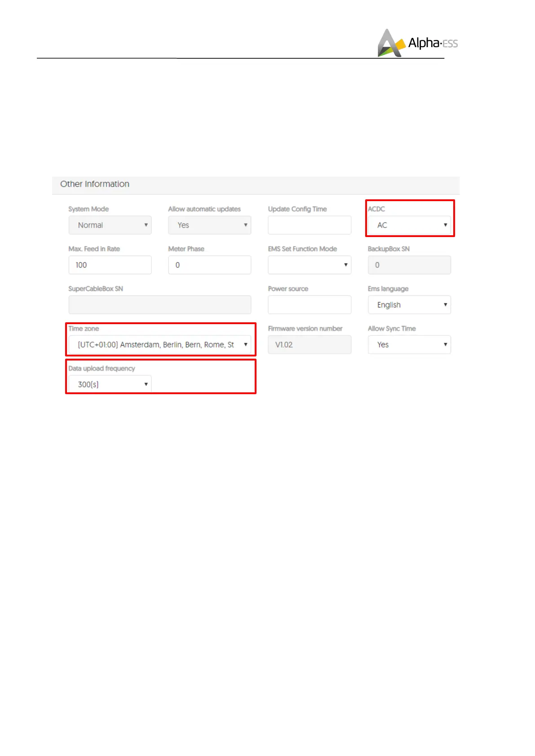Image resolution: width=535 pixels, height=756 pixels.
Task: Click the EMS Set Function Mode label
Action: pos(302,249)
